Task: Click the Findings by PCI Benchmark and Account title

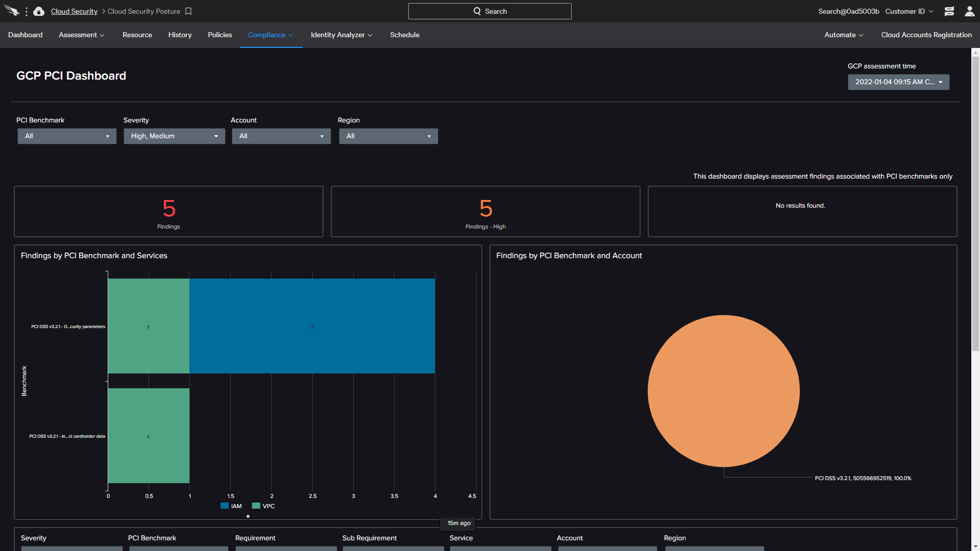Action: [x=569, y=256]
